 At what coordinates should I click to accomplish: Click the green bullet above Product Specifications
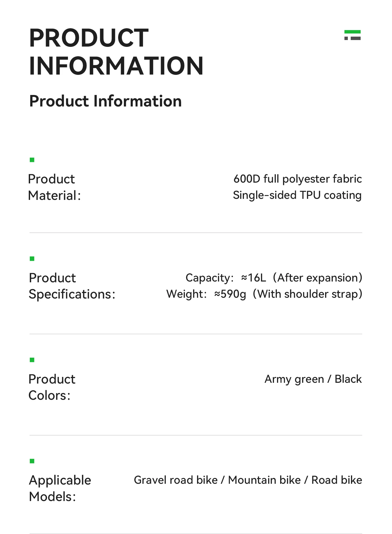click(32, 259)
